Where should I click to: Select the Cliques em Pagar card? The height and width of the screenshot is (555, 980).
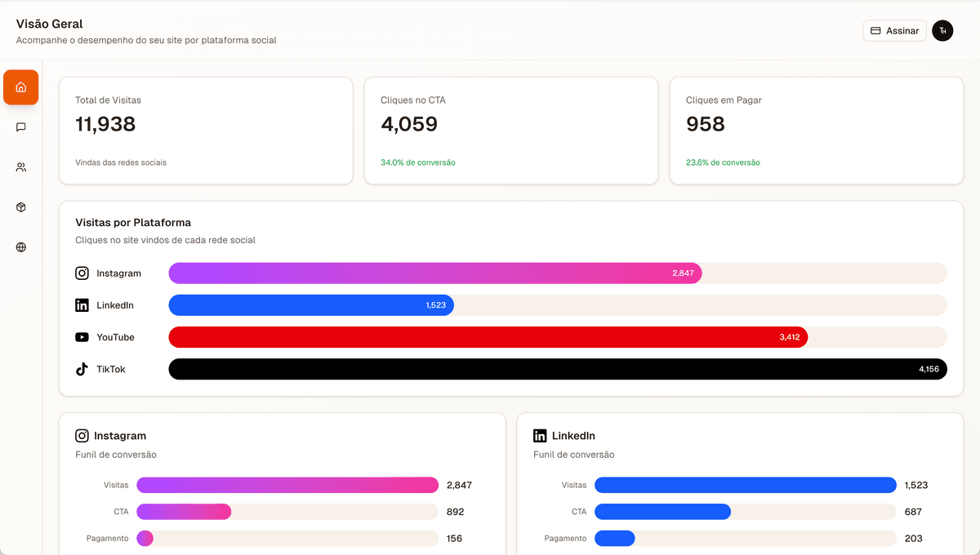click(x=817, y=131)
